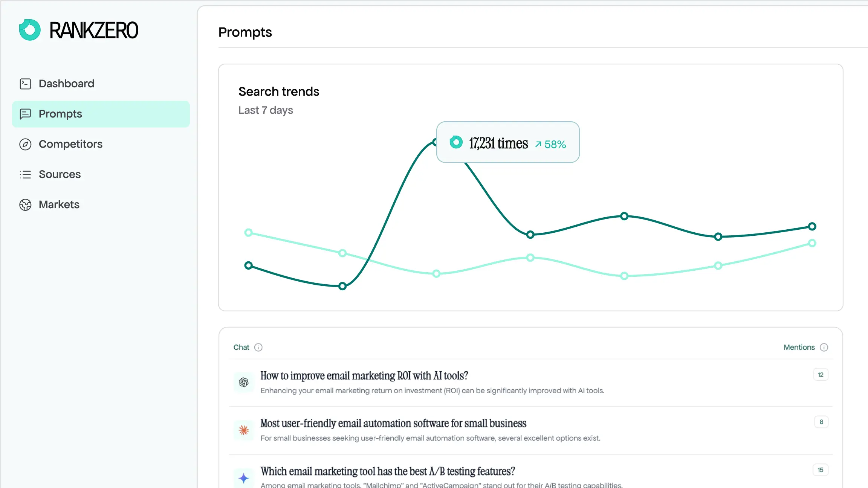Screen dimensions: 868x488
Task: Click the Markets globe icon
Action: [x=25, y=205]
